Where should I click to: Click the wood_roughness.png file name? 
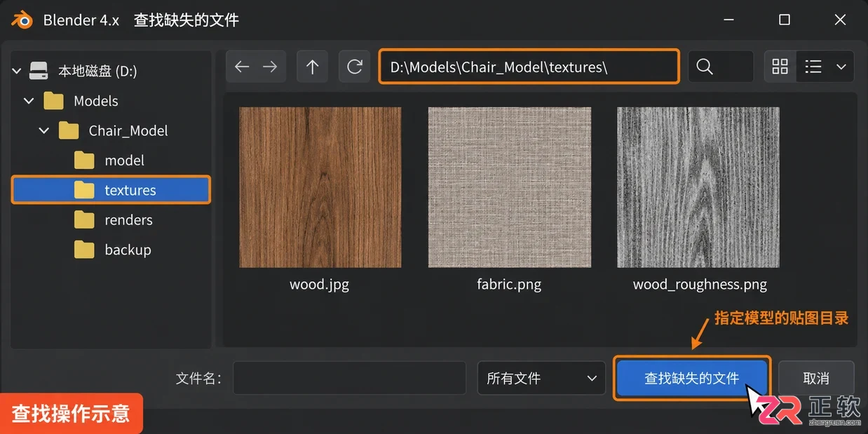[700, 284]
